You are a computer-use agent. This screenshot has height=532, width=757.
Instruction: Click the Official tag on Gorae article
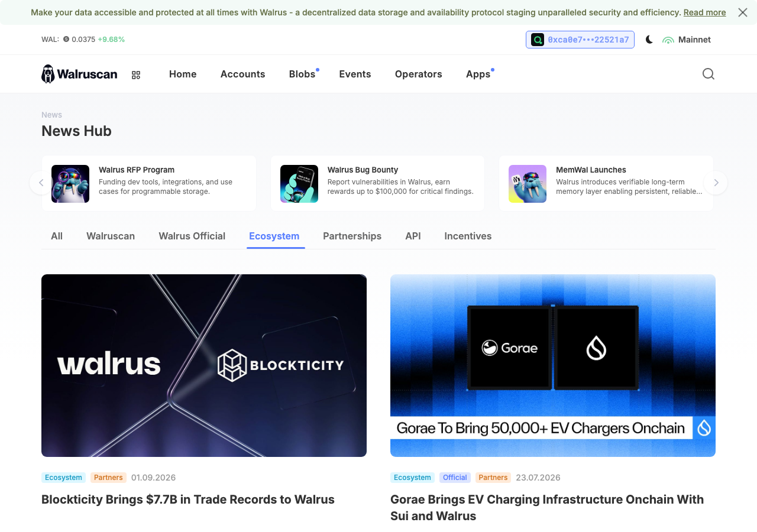point(455,478)
